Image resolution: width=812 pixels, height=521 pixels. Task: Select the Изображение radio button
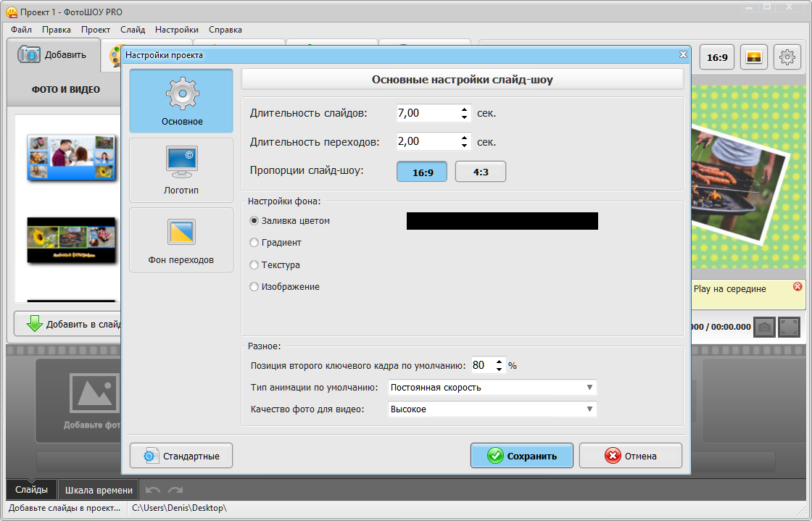[254, 287]
